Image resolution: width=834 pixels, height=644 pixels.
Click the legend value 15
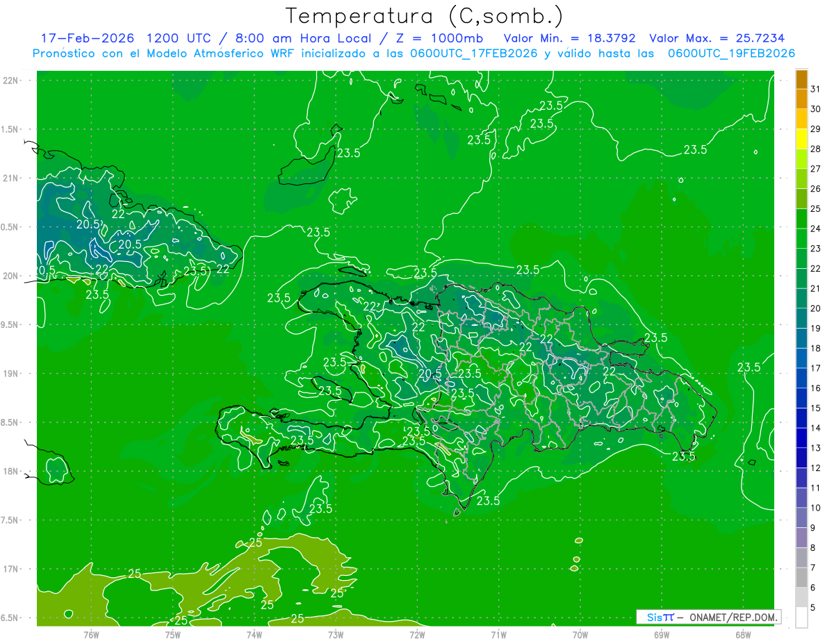click(816, 408)
